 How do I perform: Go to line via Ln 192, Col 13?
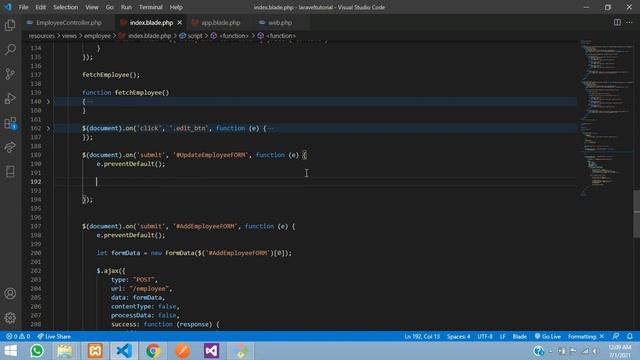(422, 336)
